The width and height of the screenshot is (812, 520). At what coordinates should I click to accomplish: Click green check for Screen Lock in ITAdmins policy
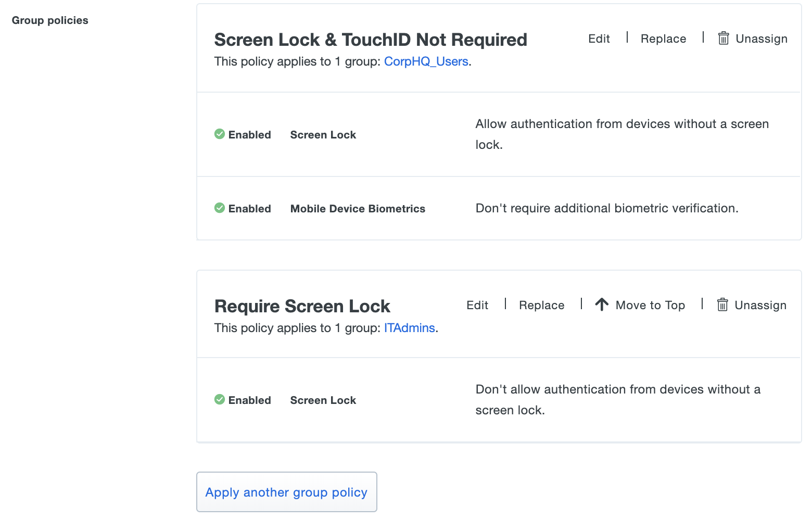(x=220, y=400)
